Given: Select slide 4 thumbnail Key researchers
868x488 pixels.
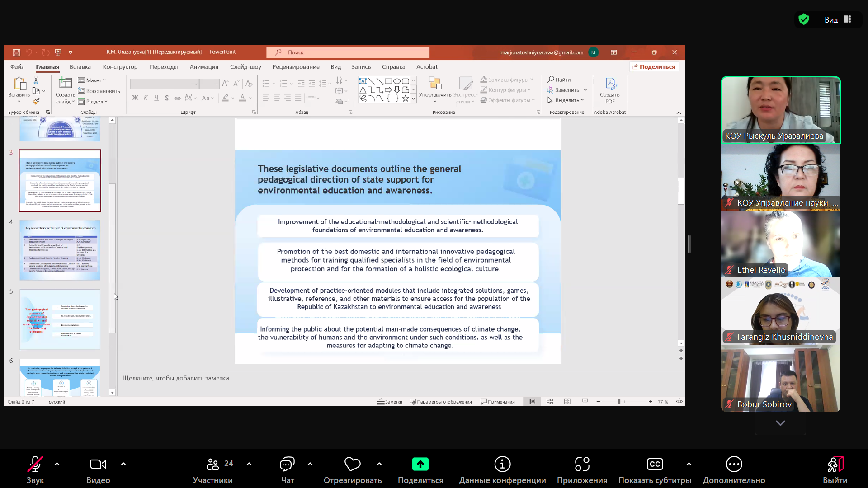Looking at the screenshot, I should coord(60,250).
